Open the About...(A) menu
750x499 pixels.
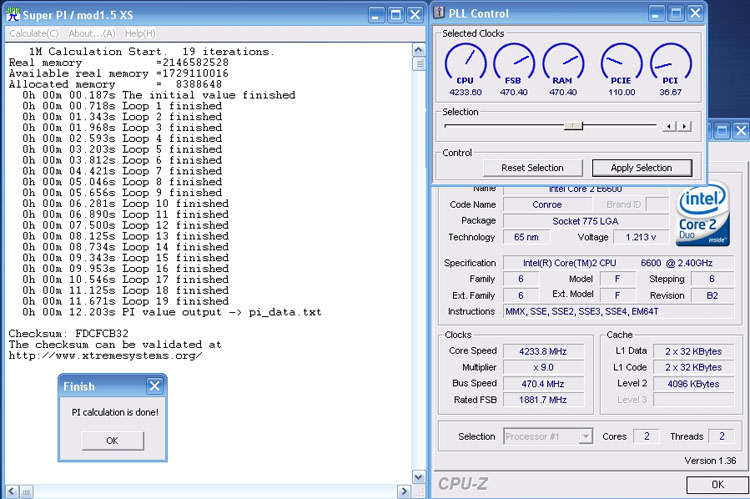point(91,33)
